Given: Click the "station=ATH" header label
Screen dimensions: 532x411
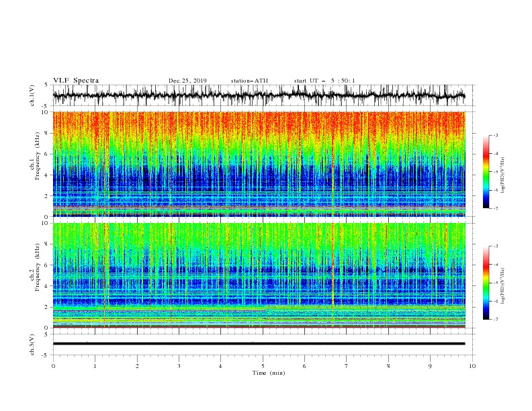Looking at the screenshot, I should (x=249, y=81).
